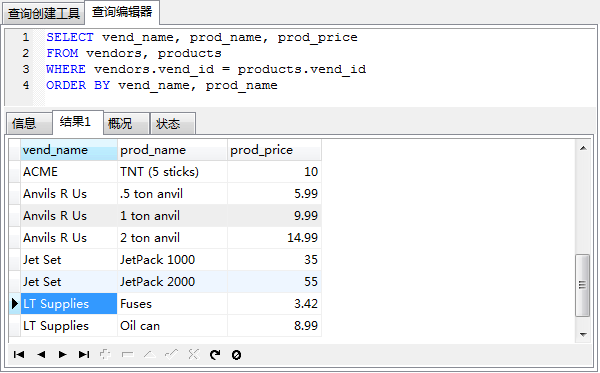
Task: Select the 2 ton anvil cell
Action: click(x=172, y=238)
